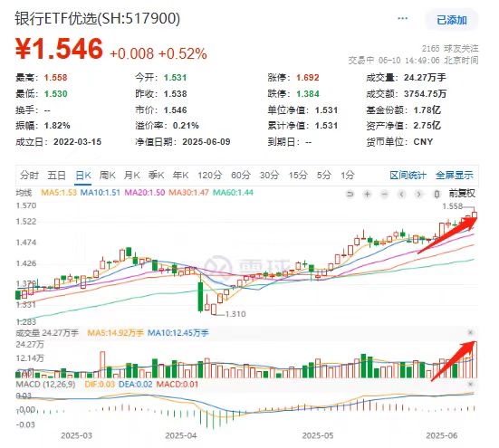The width and height of the screenshot is (499, 448).
Task: Click the MA30:1.47 legend label
Action: coord(188,193)
